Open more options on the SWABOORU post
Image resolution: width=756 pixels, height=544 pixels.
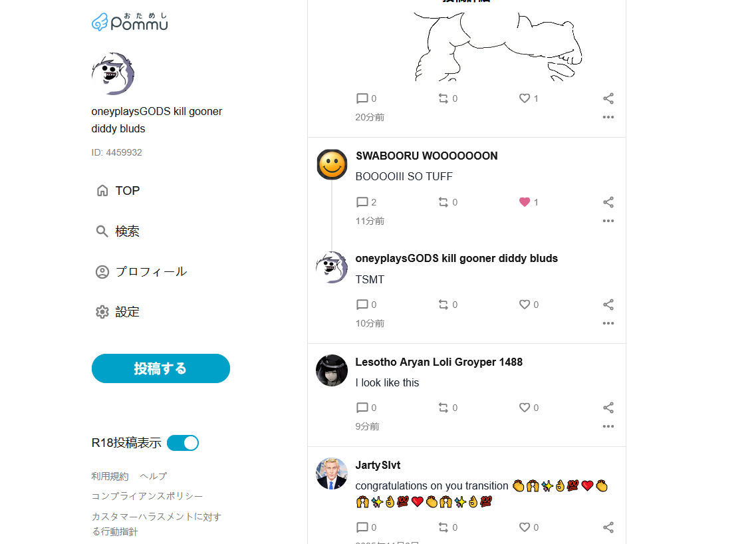pyautogui.click(x=608, y=221)
